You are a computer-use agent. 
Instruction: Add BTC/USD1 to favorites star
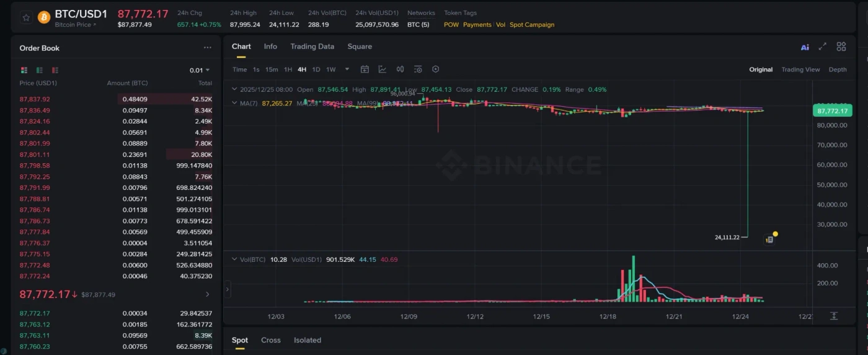tap(26, 17)
